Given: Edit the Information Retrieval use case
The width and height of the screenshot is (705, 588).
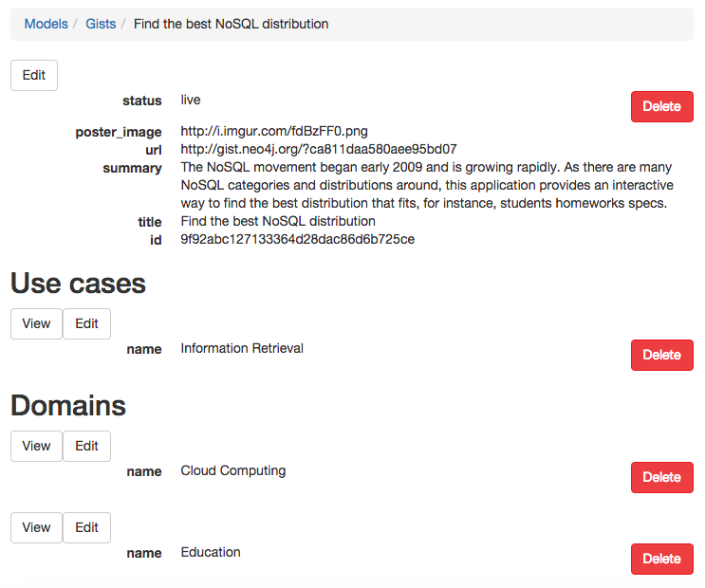Looking at the screenshot, I should click(x=86, y=323).
